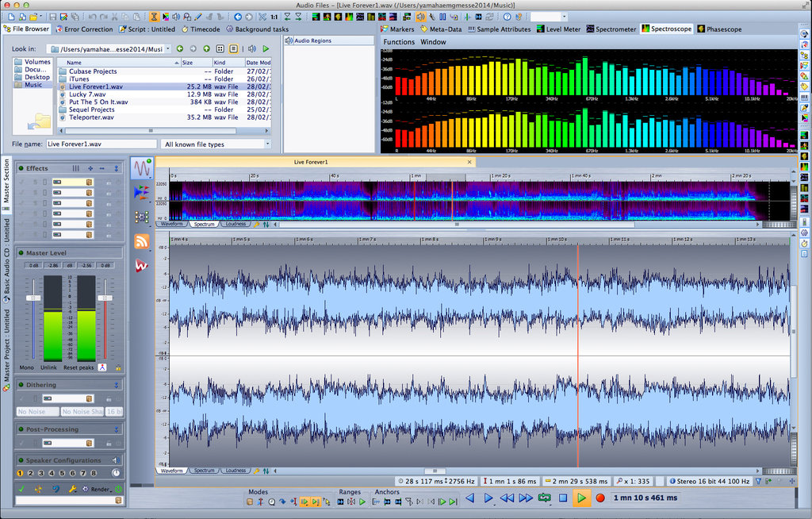The height and width of the screenshot is (519, 812).
Task: Toggle the Loop transport icon
Action: pos(544,498)
